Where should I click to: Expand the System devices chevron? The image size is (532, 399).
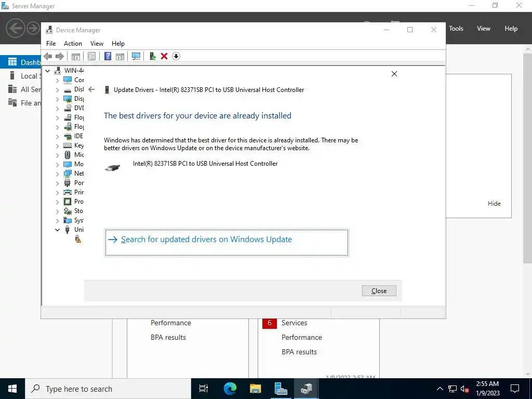(x=57, y=221)
